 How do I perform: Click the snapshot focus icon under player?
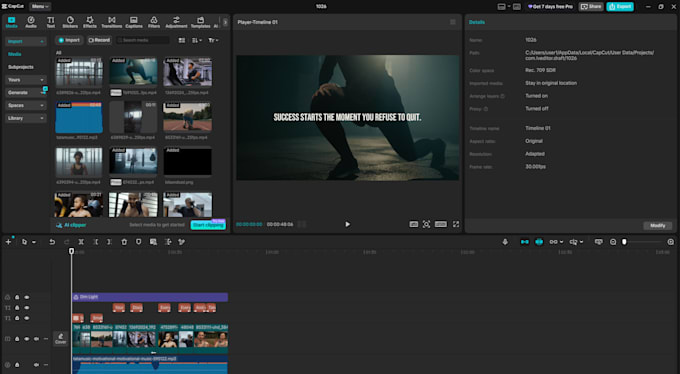[x=426, y=224]
